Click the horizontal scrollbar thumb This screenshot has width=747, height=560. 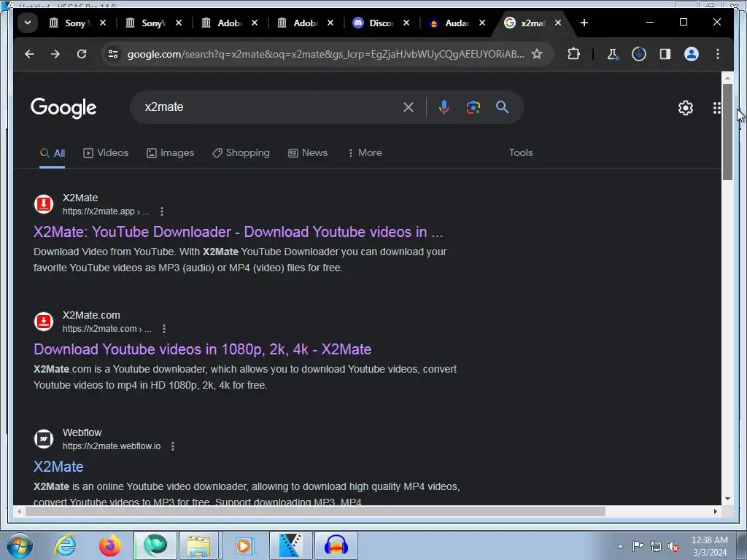[315, 511]
